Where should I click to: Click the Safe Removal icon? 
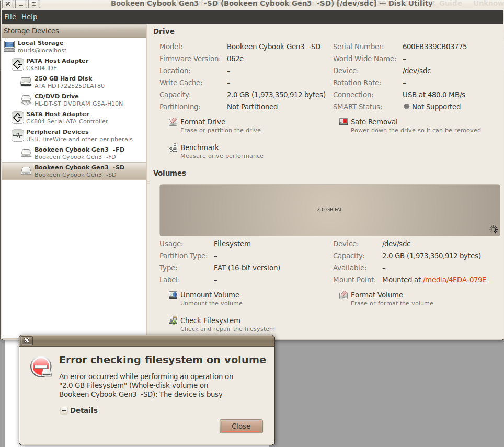(x=343, y=122)
